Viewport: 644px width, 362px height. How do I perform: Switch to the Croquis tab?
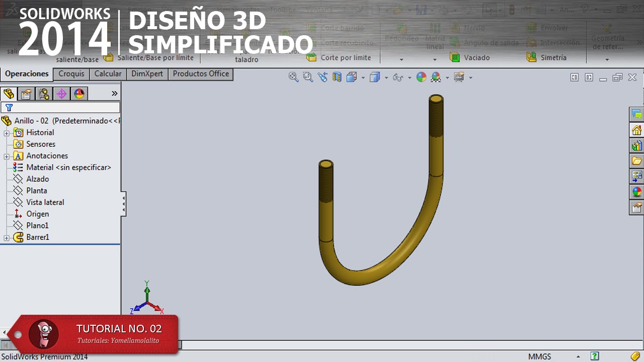point(71,74)
